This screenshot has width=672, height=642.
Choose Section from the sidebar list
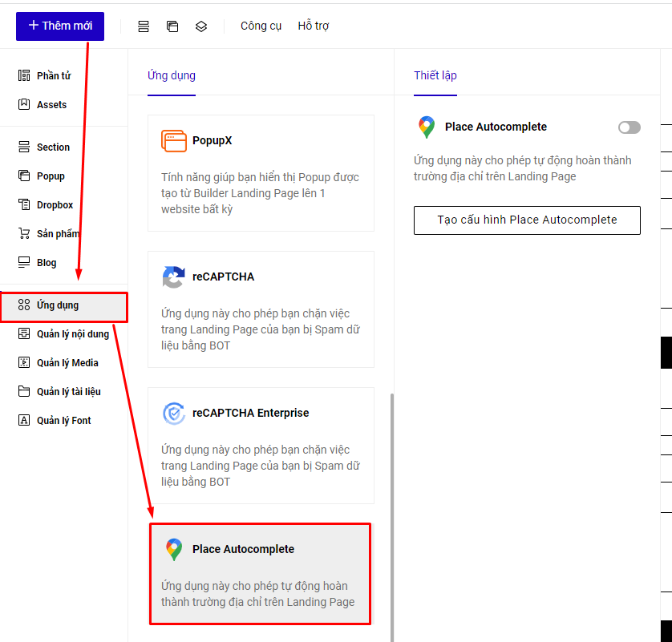pyautogui.click(x=53, y=147)
